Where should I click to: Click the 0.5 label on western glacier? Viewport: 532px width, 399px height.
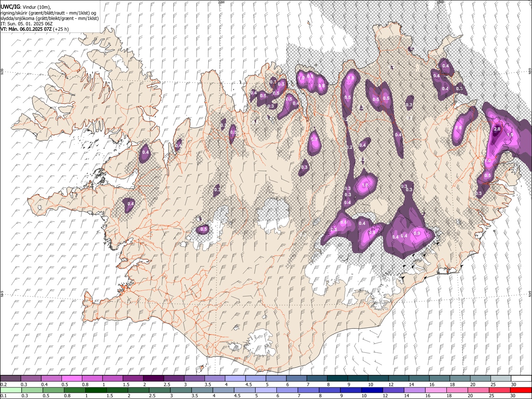[x=204, y=229]
